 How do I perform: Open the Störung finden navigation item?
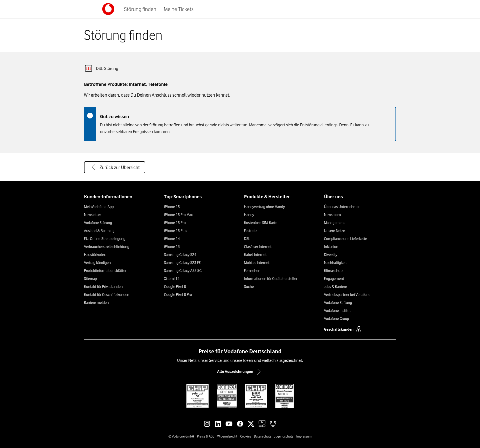(x=140, y=9)
